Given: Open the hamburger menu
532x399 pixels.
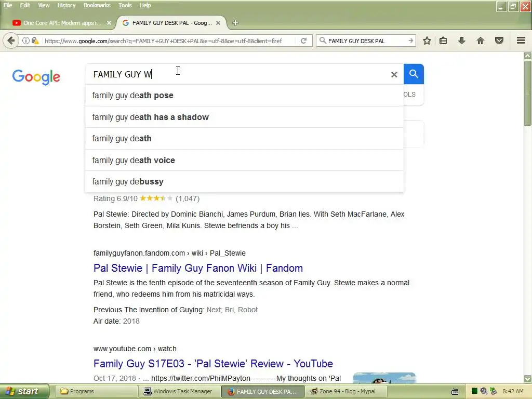Looking at the screenshot, I should [521, 41].
